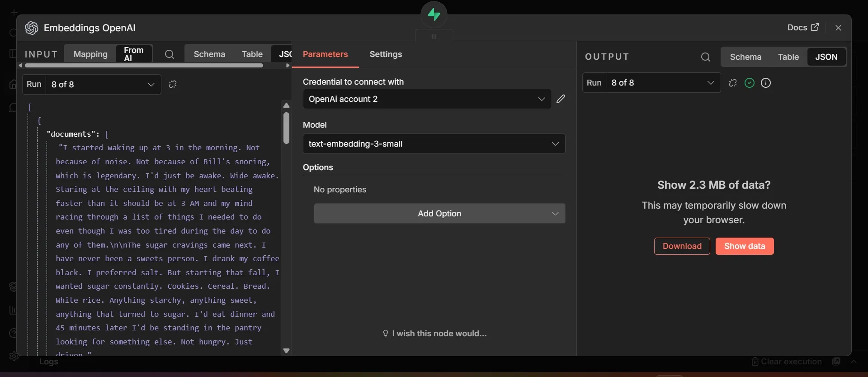The image size is (868, 377).
Task: Show input Schema view
Action: point(209,54)
